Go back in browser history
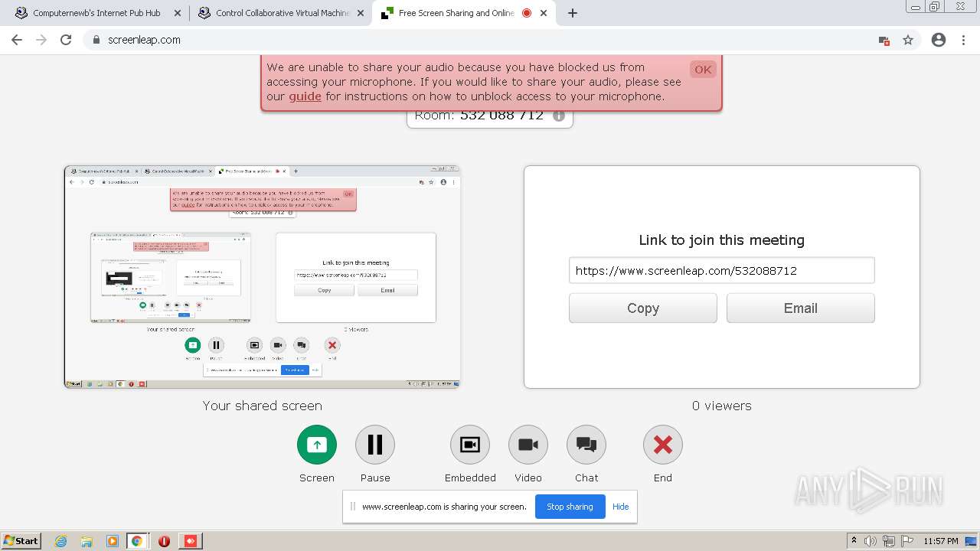Viewport: 980px width, 551px height. 17,40
